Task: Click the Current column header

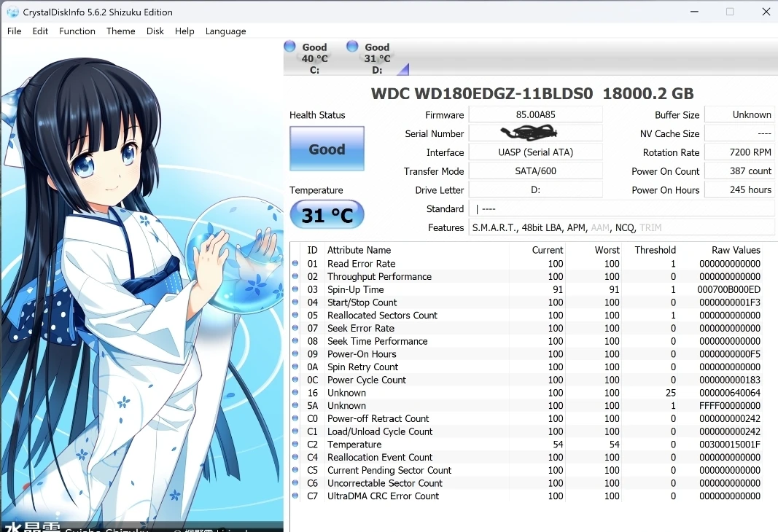Action: 548,250
